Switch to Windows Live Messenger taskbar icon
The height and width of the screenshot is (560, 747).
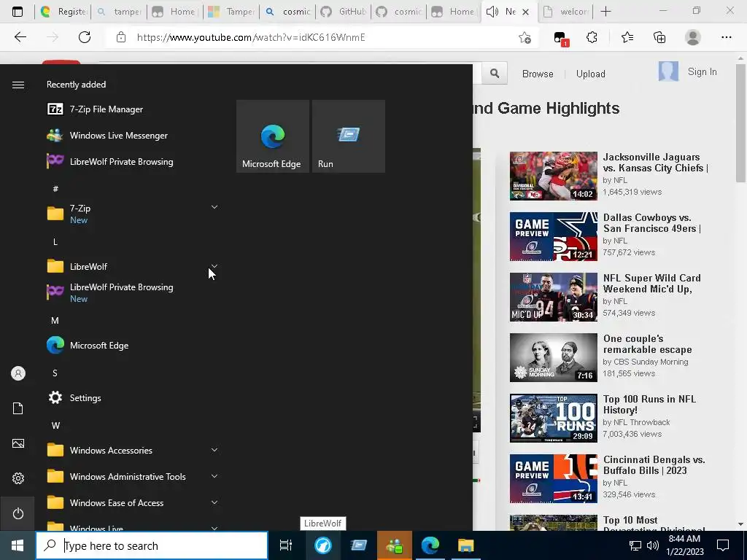(x=395, y=545)
